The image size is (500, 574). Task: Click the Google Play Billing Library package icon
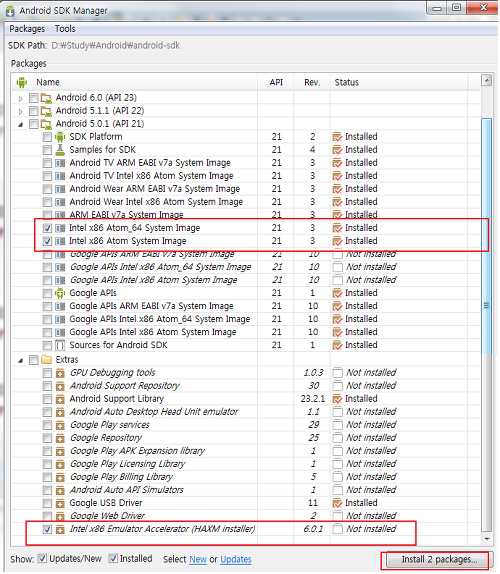coord(60,478)
